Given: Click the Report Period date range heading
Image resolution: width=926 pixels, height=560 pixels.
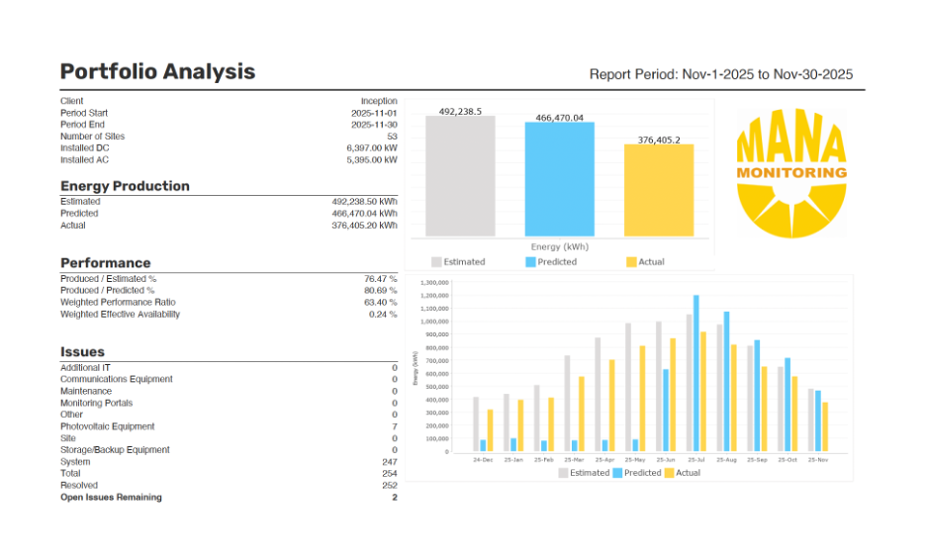Looking at the screenshot, I should [720, 74].
